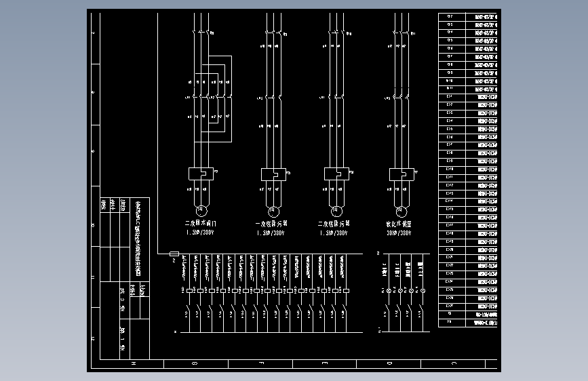Select the 第 1 张 title block text
Image resolution: width=588 pixels, height=381 pixels.
(122, 339)
